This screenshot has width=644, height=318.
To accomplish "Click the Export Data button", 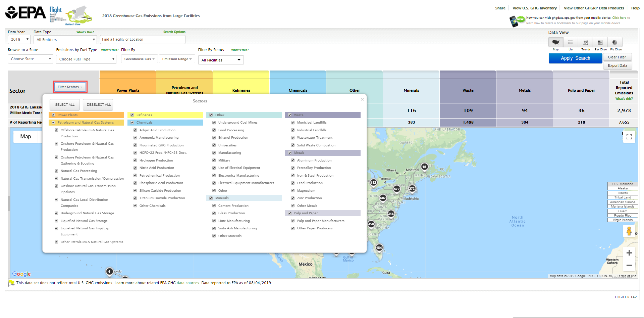I will click(x=618, y=65).
